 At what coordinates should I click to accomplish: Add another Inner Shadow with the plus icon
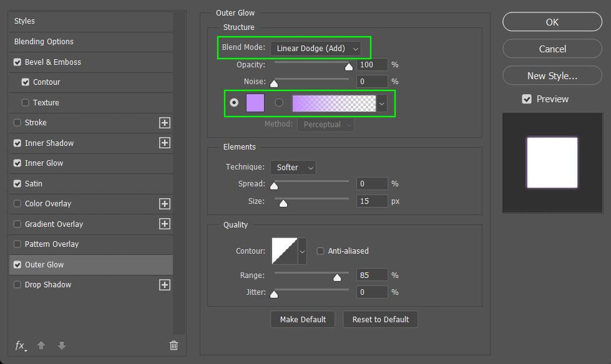(164, 143)
